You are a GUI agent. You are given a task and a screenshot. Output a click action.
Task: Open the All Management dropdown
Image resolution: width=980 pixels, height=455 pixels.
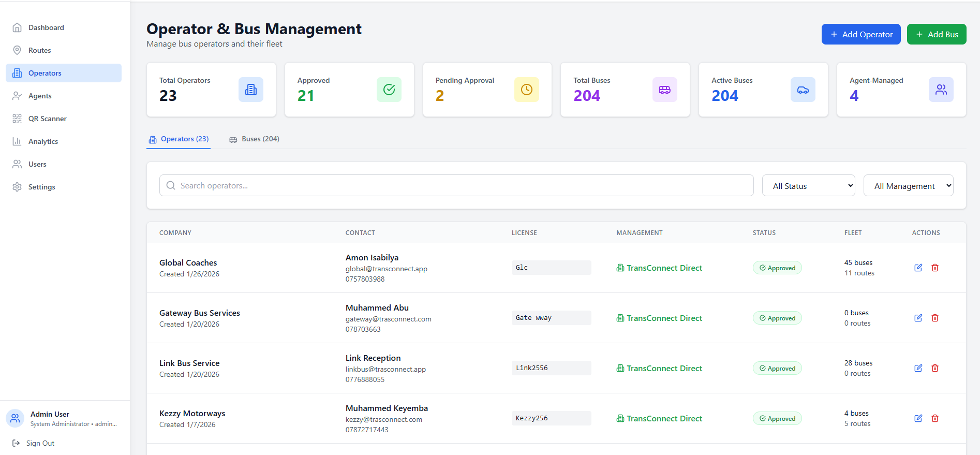909,185
